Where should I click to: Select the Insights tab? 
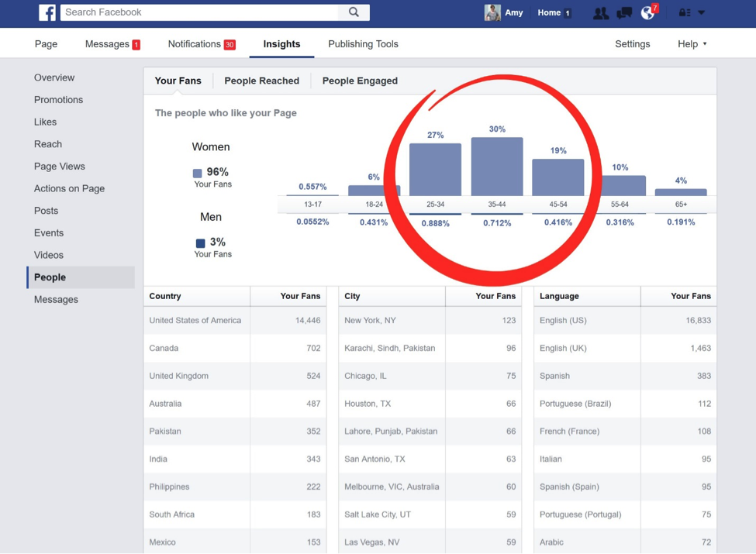click(x=281, y=44)
